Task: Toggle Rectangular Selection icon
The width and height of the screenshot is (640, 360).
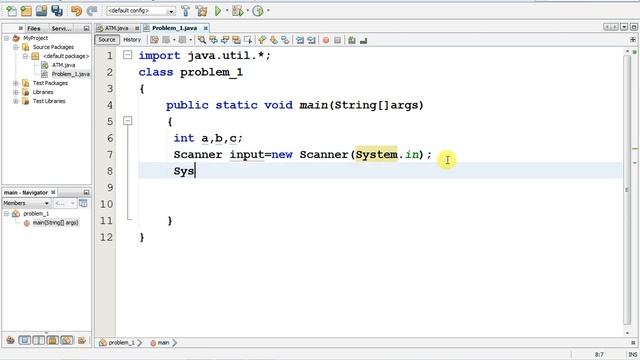Action: point(248,40)
